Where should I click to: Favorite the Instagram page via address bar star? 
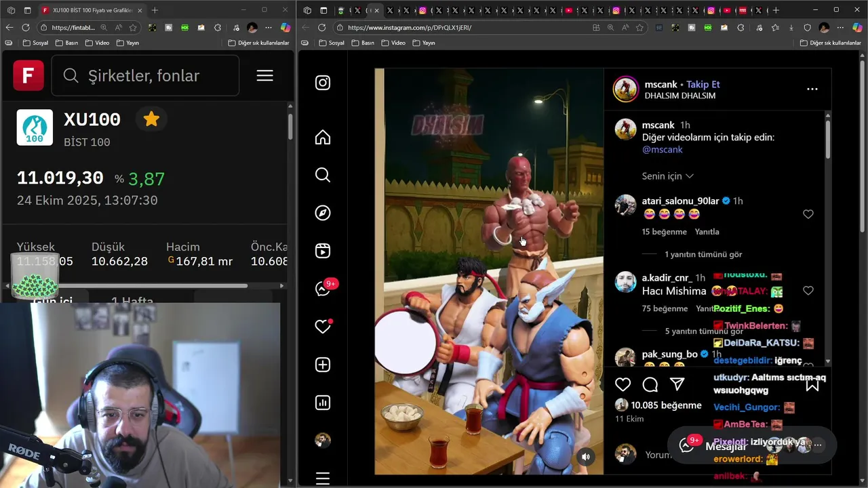click(x=639, y=27)
